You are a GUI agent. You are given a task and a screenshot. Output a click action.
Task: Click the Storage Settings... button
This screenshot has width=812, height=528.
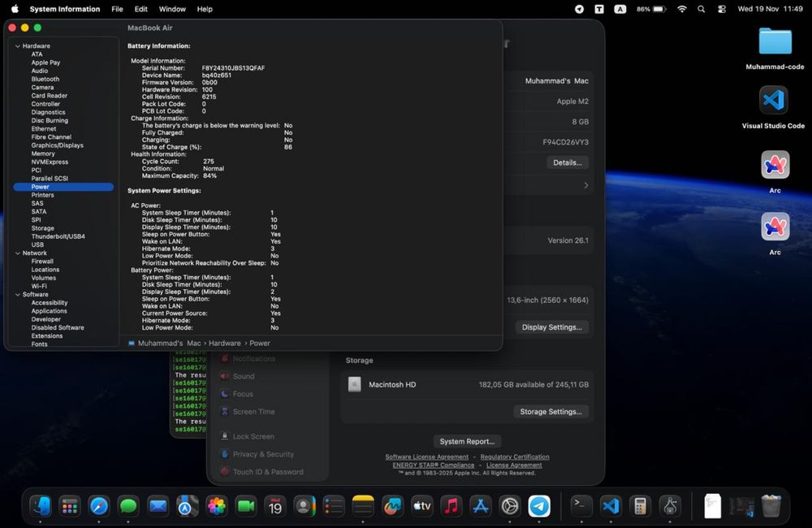[551, 412]
